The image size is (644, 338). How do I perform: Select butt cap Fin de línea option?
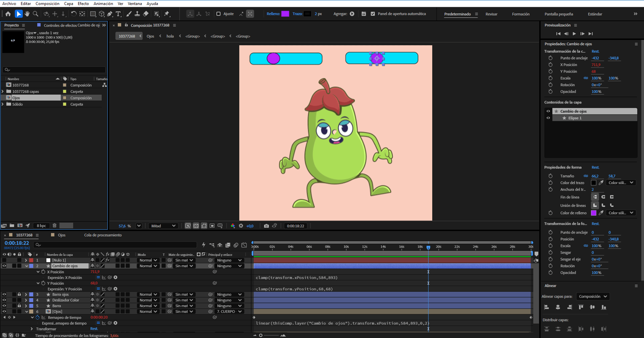pyautogui.click(x=595, y=197)
